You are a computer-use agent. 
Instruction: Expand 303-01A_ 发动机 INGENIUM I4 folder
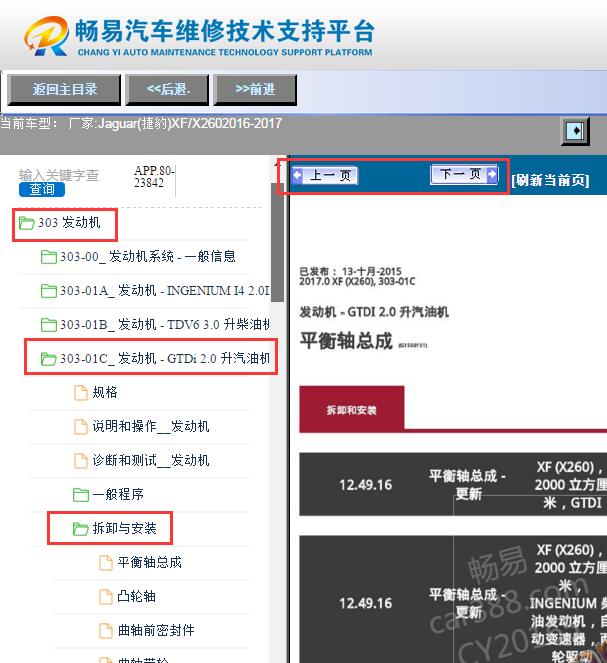point(164,290)
